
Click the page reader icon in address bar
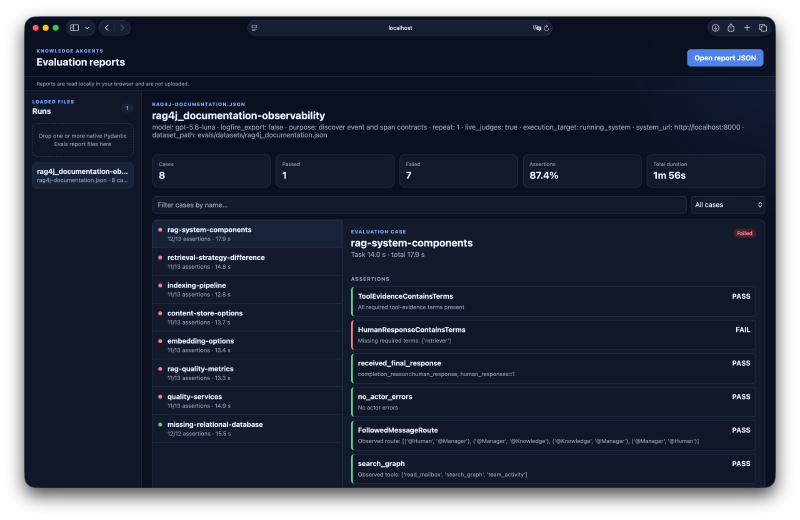(x=254, y=28)
